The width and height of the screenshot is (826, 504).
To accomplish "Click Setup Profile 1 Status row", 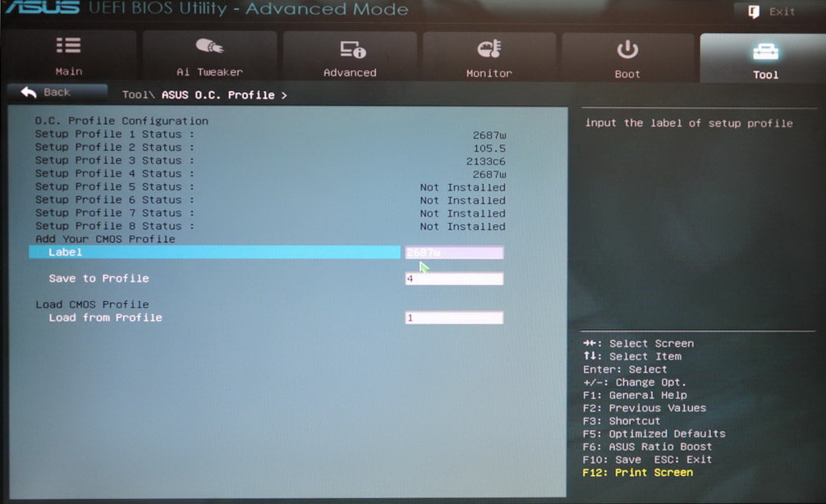I will point(270,135).
